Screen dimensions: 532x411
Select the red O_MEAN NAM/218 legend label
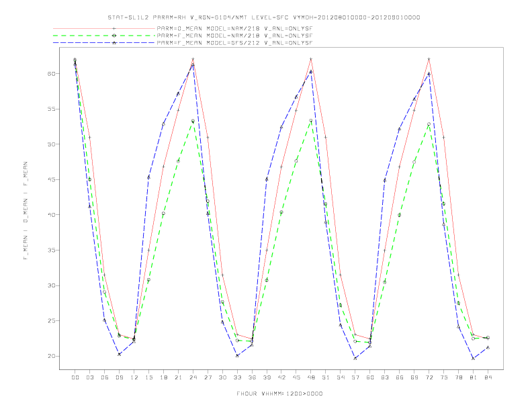[234, 29]
